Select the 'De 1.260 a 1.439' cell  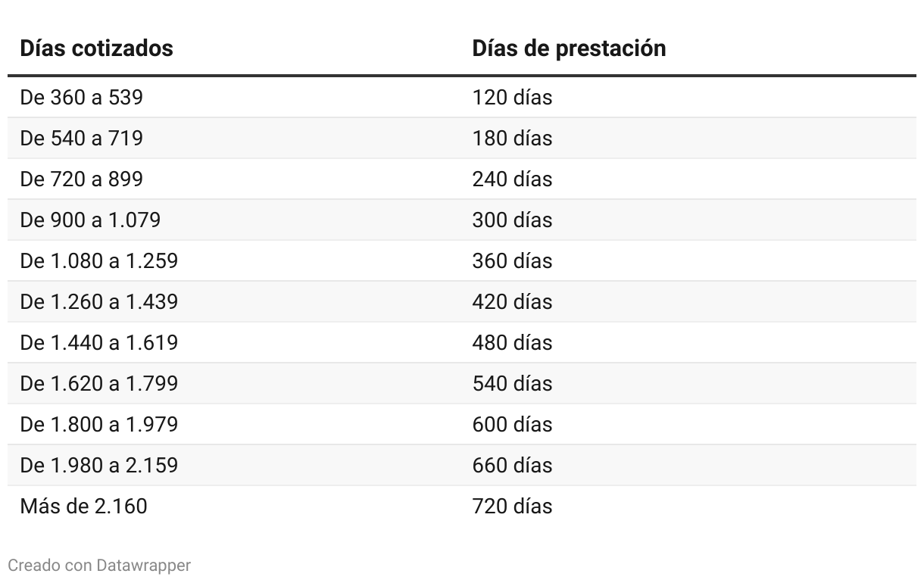98,302
